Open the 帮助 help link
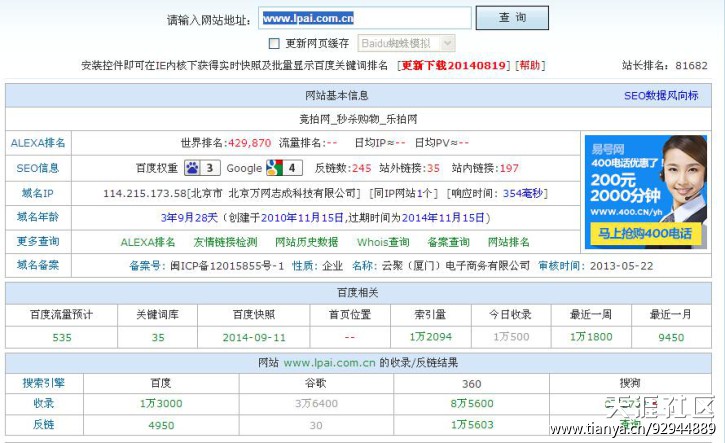Viewport: 725px width, 443px height. pos(530,66)
